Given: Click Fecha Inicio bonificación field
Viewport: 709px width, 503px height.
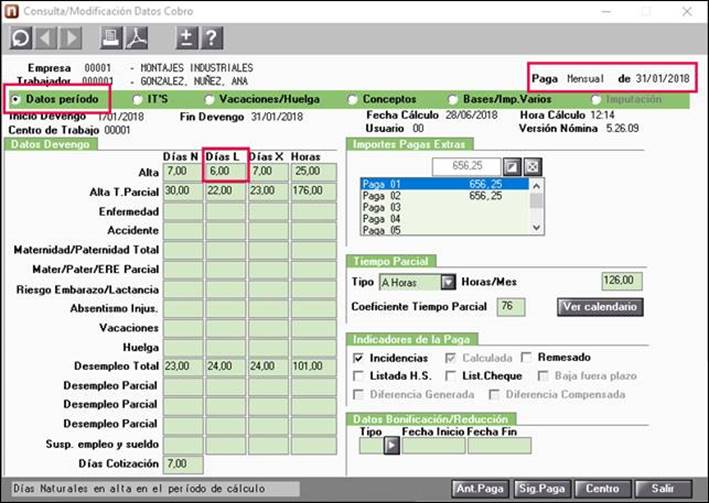Looking at the screenshot, I should pos(434,446).
